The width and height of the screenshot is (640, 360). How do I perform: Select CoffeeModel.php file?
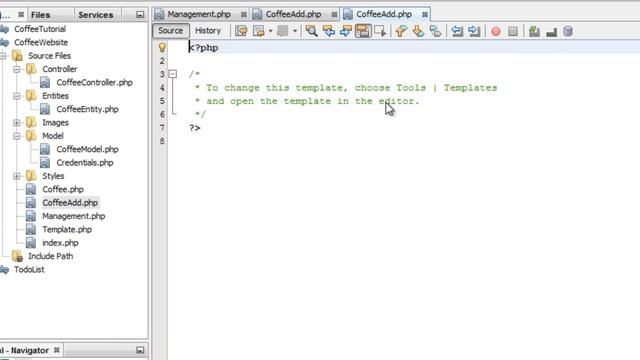point(87,149)
